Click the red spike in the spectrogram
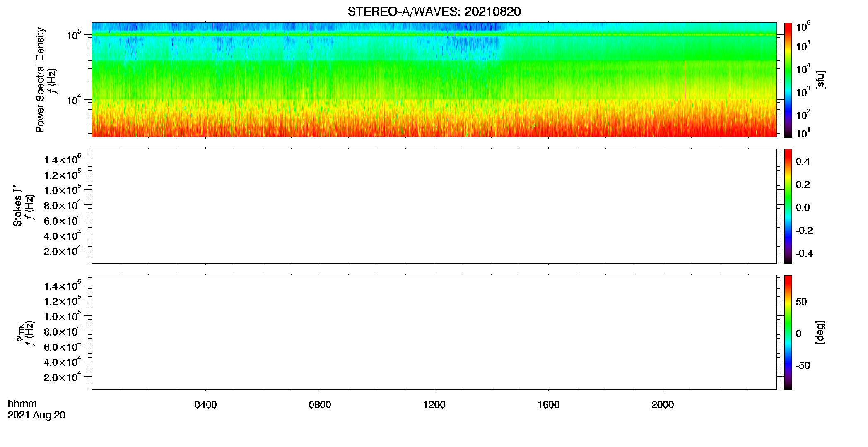This screenshot has width=868, height=447. pyautogui.click(x=685, y=80)
